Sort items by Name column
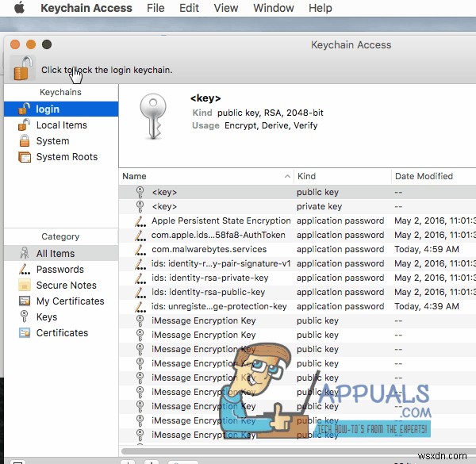This screenshot has width=476, height=464. (x=206, y=176)
